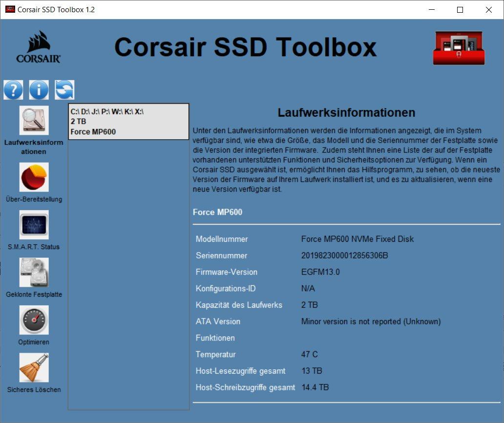The height and width of the screenshot is (423, 504).
Task: Click the Konfigurations-ID label
Action: (x=226, y=289)
